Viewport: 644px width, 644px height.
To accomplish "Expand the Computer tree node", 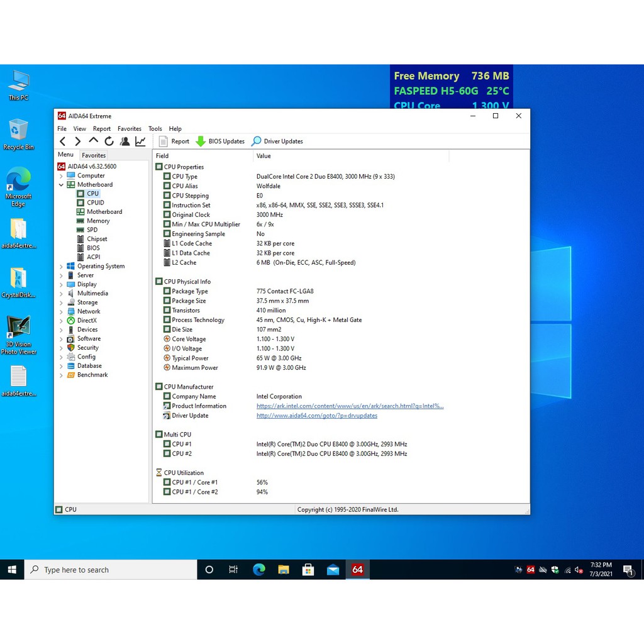I will click(x=61, y=176).
